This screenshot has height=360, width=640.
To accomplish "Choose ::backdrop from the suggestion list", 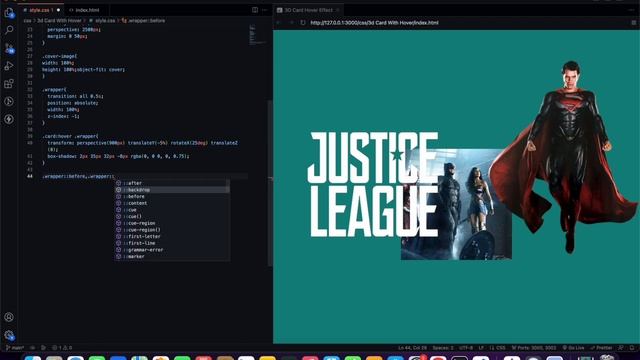I will click(172, 190).
